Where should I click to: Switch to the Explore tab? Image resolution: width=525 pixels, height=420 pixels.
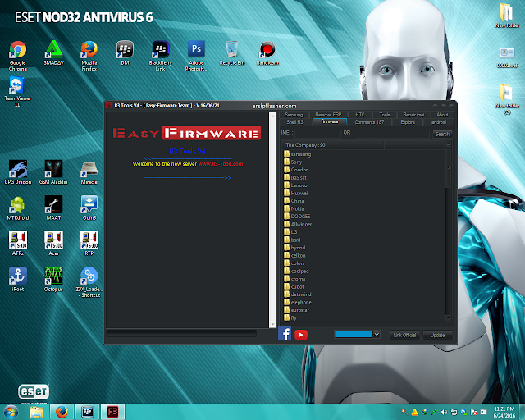[x=408, y=122]
